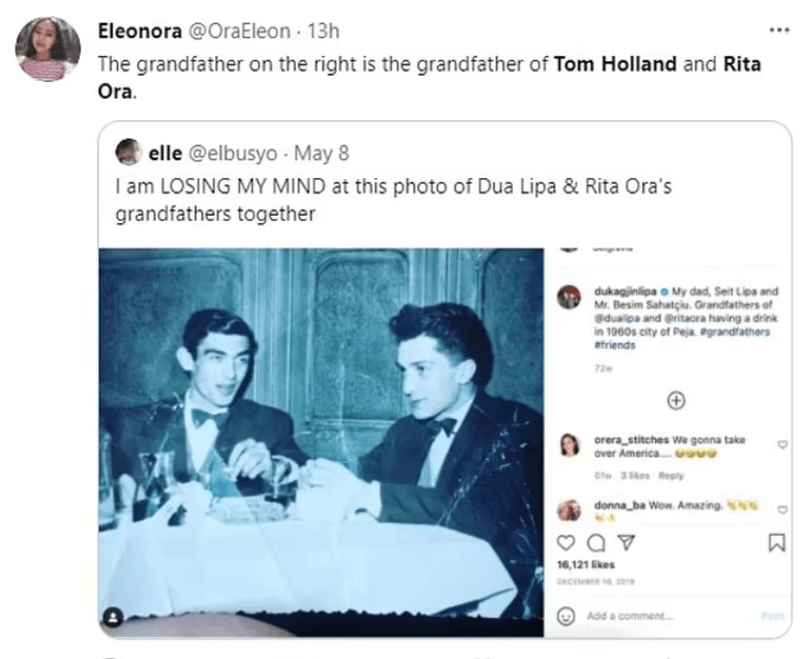Click the orera_stitches commenter avatar

click(569, 445)
